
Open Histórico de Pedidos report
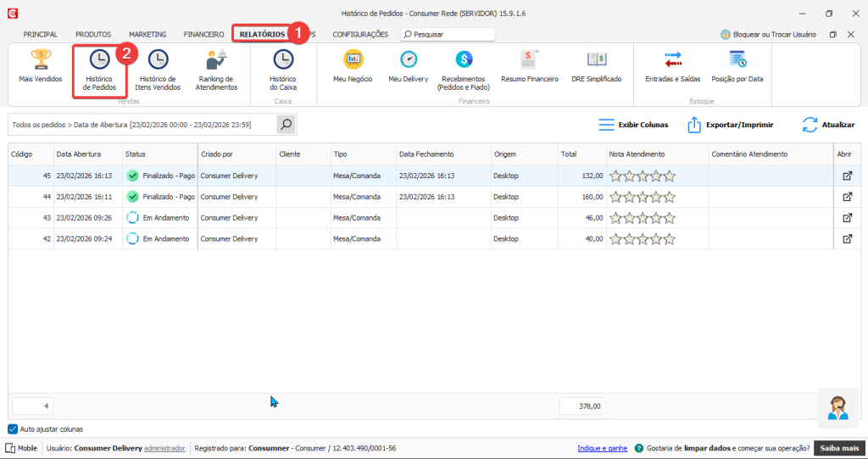point(100,70)
